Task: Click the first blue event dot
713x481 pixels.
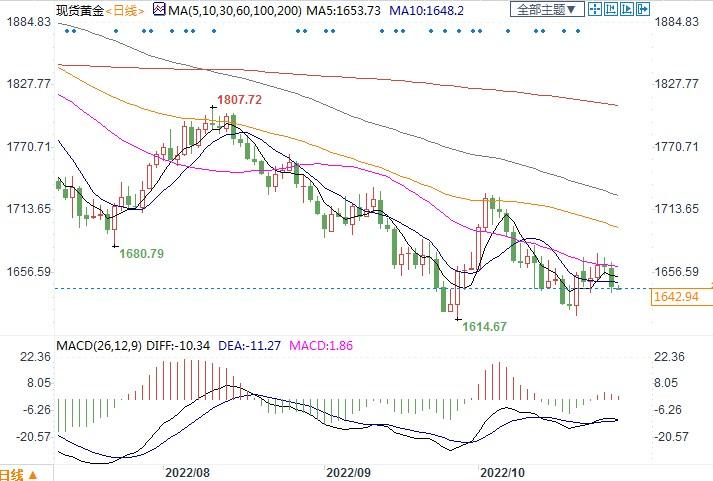Action: pos(67,31)
